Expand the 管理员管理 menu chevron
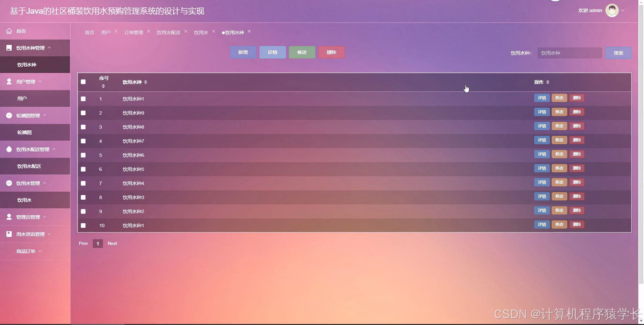The image size is (644, 325). click(45, 217)
